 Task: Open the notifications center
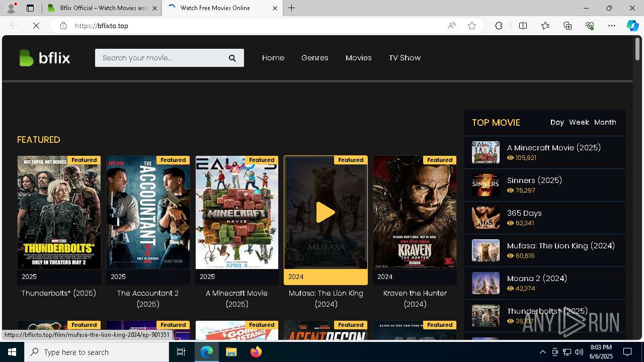coord(627,352)
